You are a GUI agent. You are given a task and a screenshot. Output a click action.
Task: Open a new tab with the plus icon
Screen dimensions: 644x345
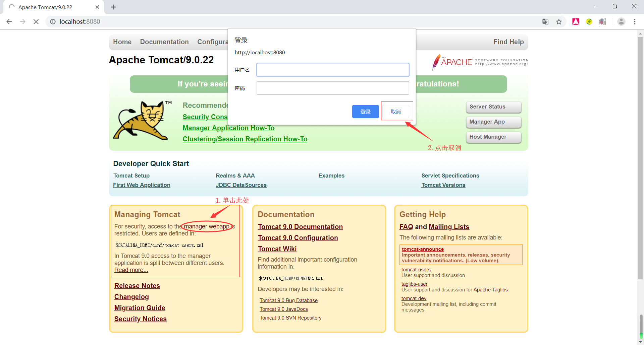point(113,7)
